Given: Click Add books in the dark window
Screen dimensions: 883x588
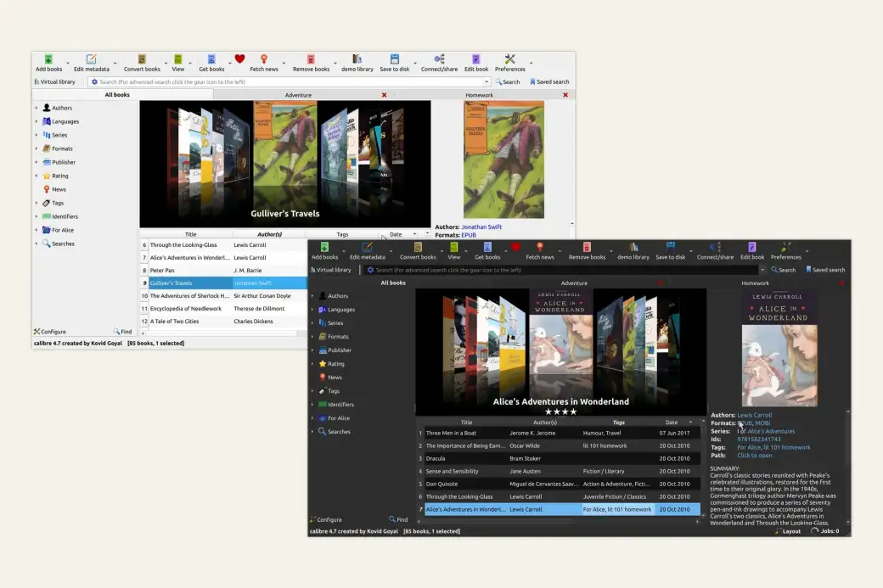Looking at the screenshot, I should (325, 251).
